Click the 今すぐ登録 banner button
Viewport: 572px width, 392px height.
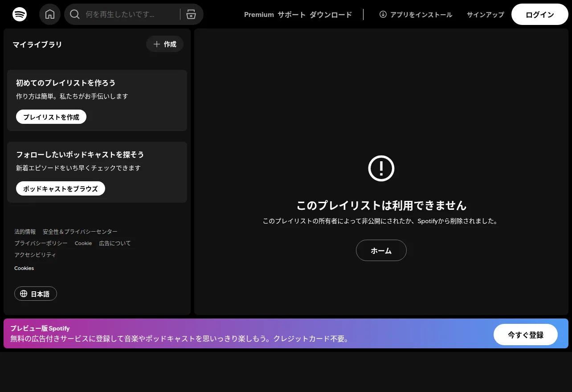pos(526,335)
